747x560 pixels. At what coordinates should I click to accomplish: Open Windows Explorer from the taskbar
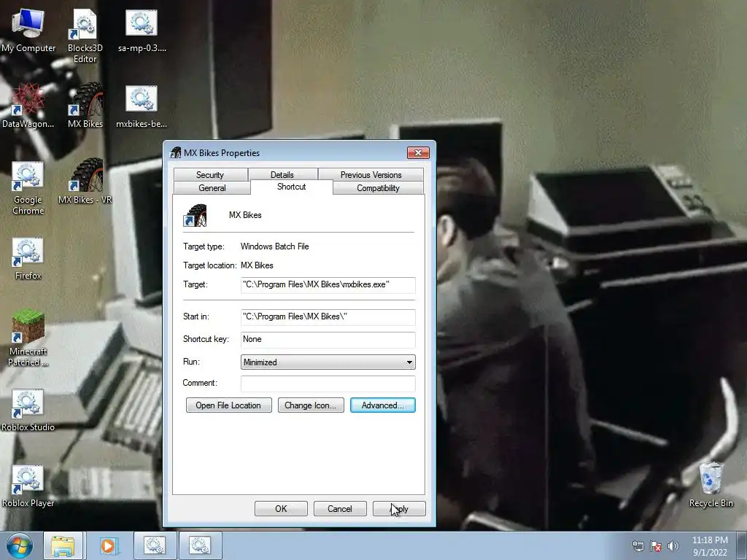63,545
